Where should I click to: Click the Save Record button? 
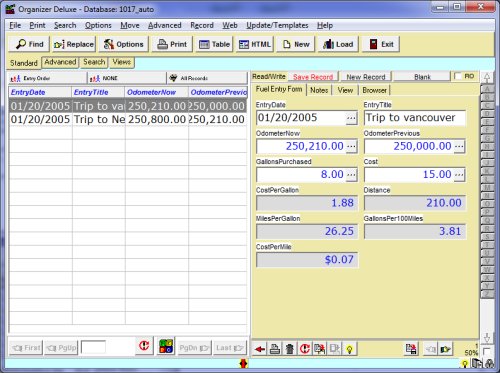tap(313, 77)
